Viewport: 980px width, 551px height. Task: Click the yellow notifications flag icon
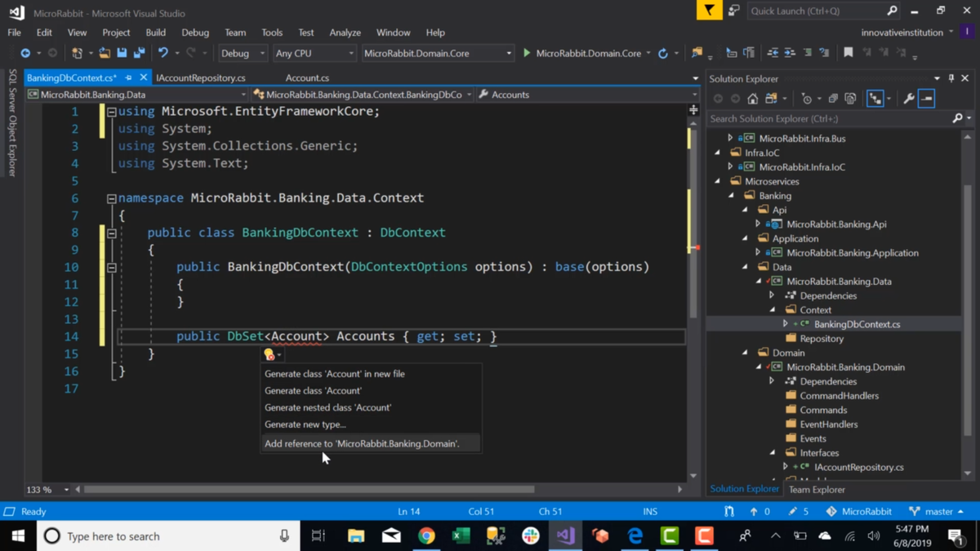coord(709,11)
